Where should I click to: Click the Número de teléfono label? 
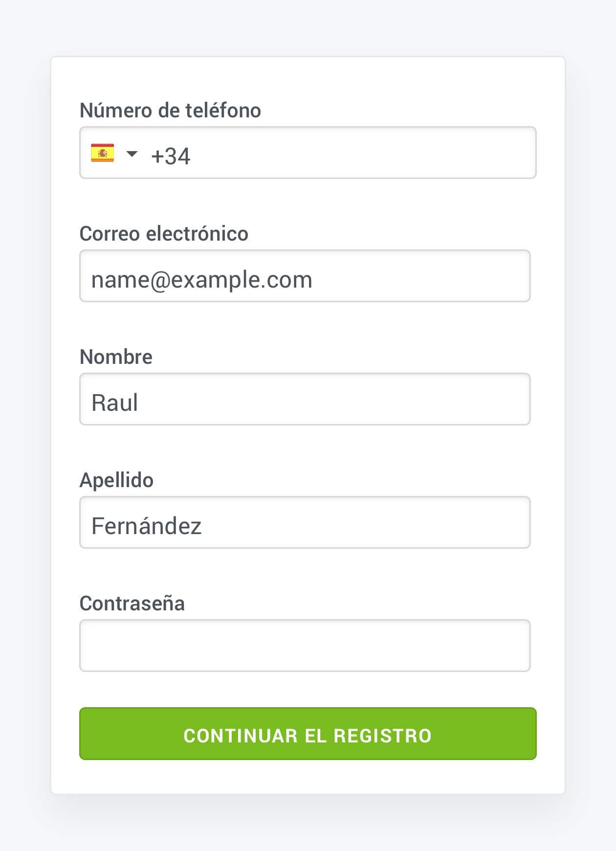click(x=170, y=111)
